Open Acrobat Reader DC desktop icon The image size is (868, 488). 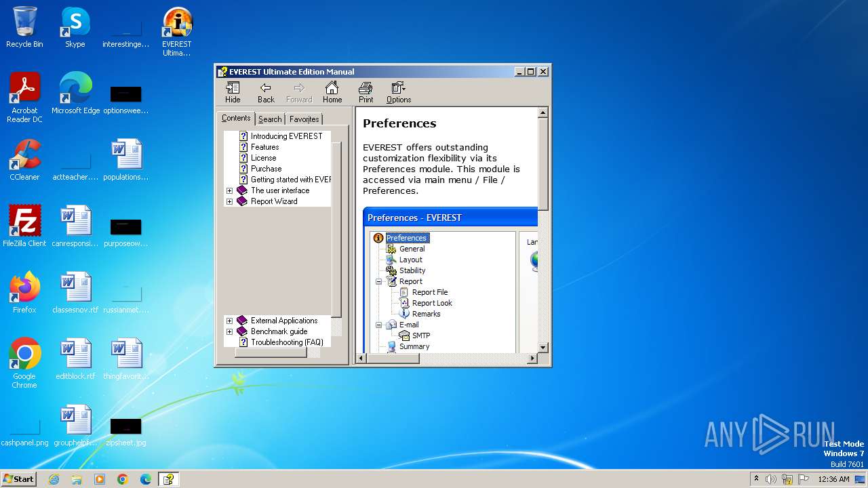24,98
